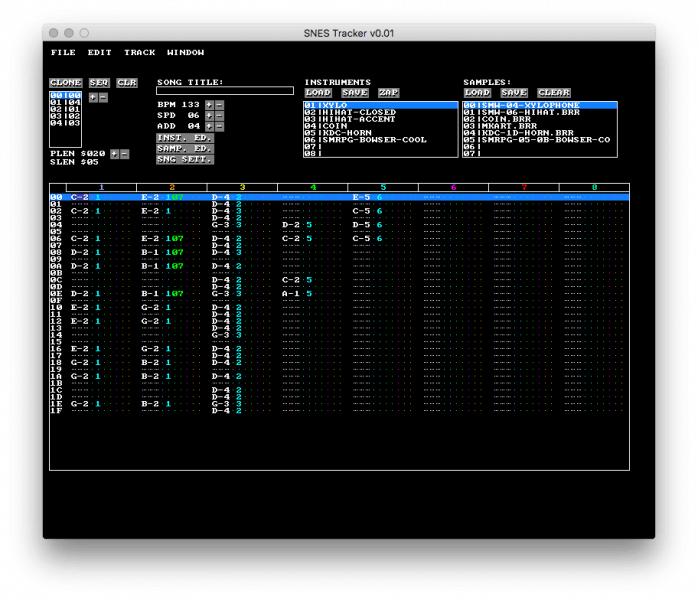Screen dimensions: 698x600
Task: Open the INST. ED. instrument editor
Action: (x=185, y=138)
